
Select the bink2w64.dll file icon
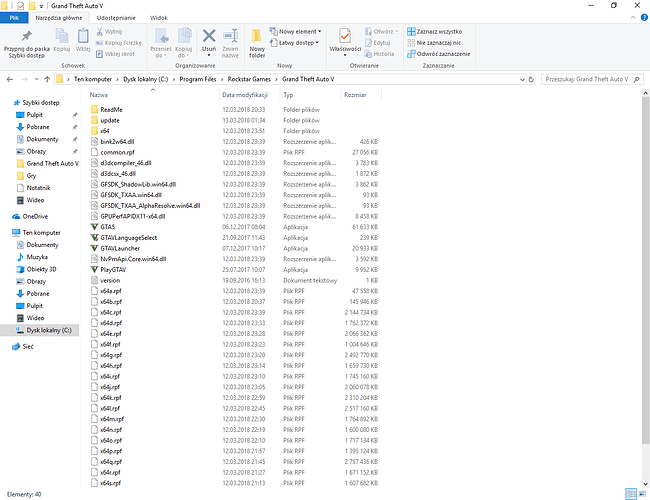pos(95,141)
